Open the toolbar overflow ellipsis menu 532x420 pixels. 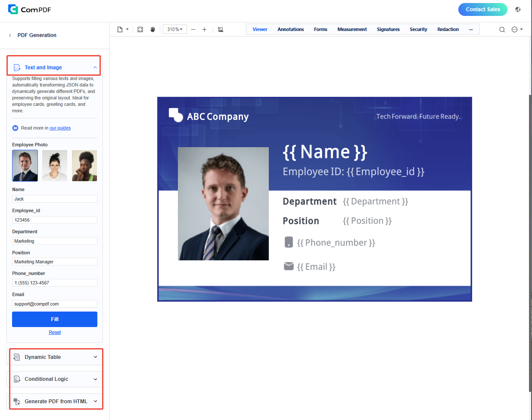(471, 29)
